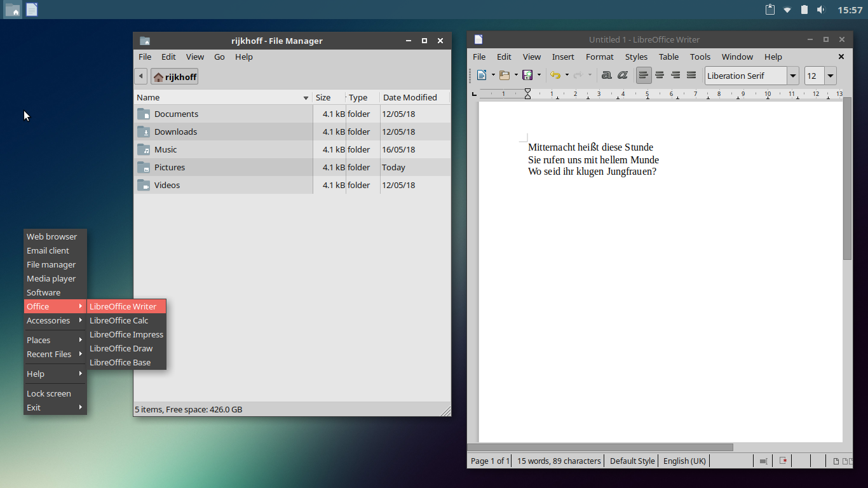This screenshot has width=868, height=488.
Task: Select LibreOffice Calc from Office submenu
Action: (126, 320)
